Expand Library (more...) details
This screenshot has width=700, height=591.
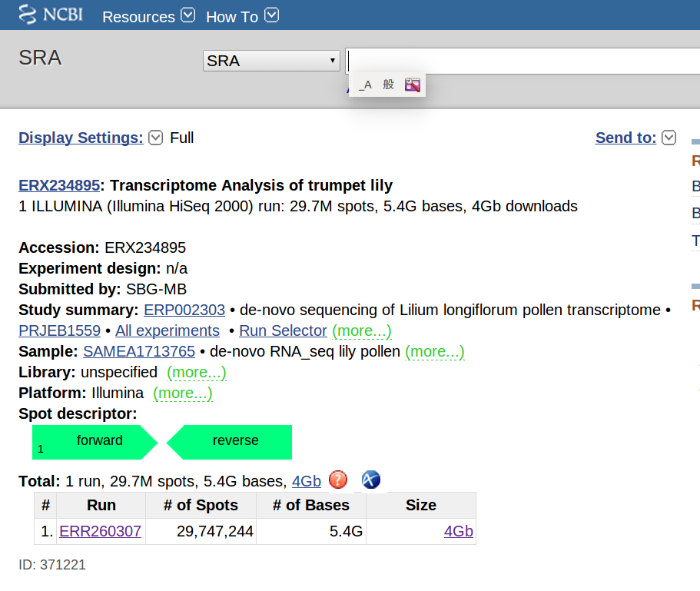tap(197, 372)
